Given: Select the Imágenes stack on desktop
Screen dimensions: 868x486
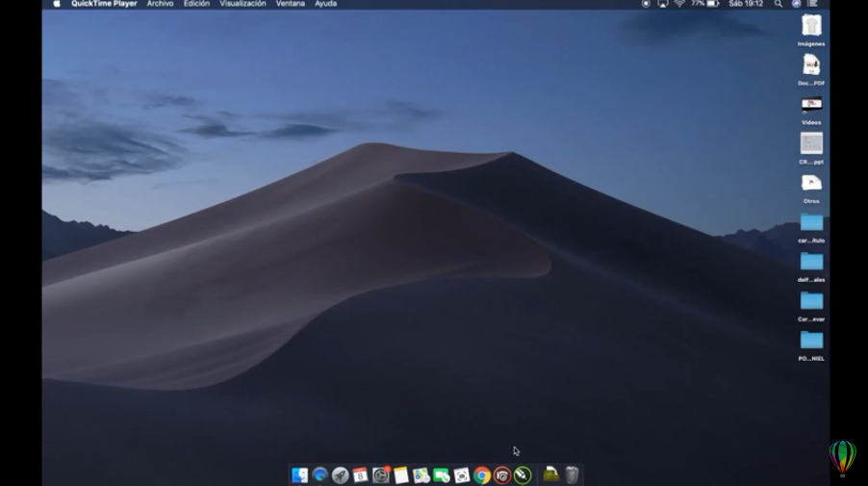Looking at the screenshot, I should click(x=811, y=26).
